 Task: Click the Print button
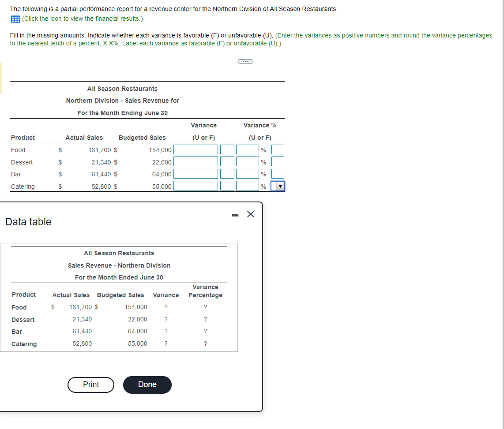90,384
